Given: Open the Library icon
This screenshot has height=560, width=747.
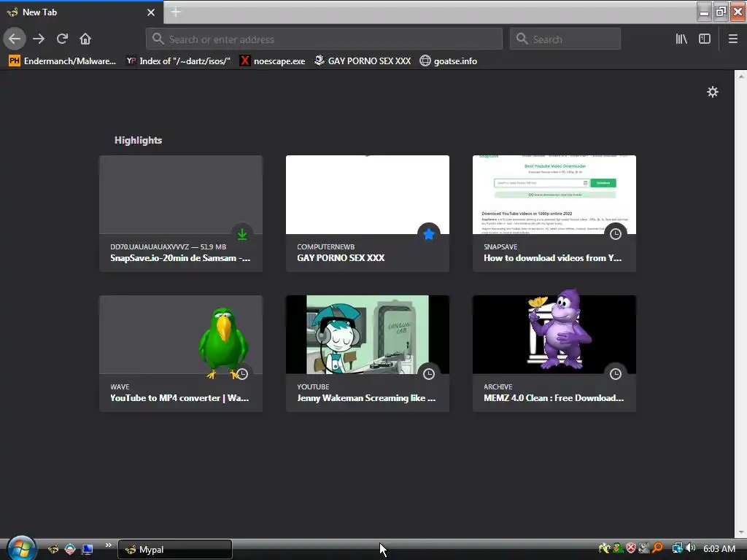Looking at the screenshot, I should coord(681,39).
